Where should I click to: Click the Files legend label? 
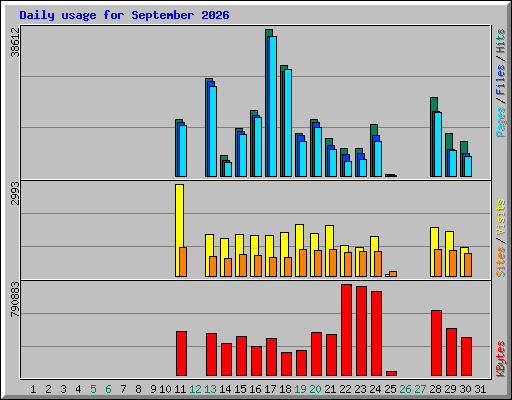[x=500, y=79]
